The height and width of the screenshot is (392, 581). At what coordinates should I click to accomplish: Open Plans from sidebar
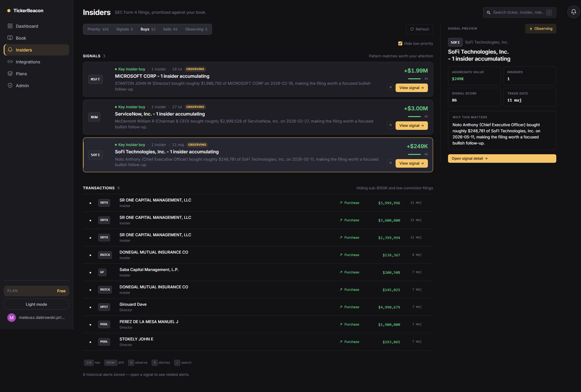click(x=36, y=74)
